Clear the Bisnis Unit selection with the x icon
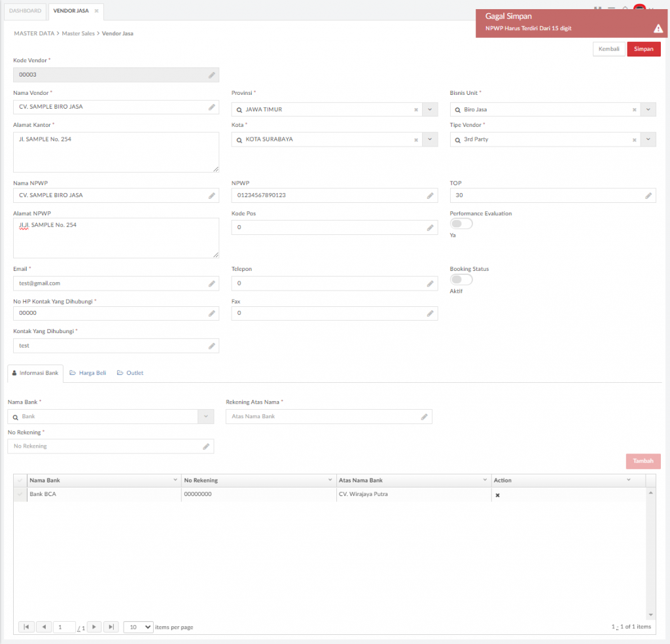Screen dimensions: 670x644 (x=634, y=110)
